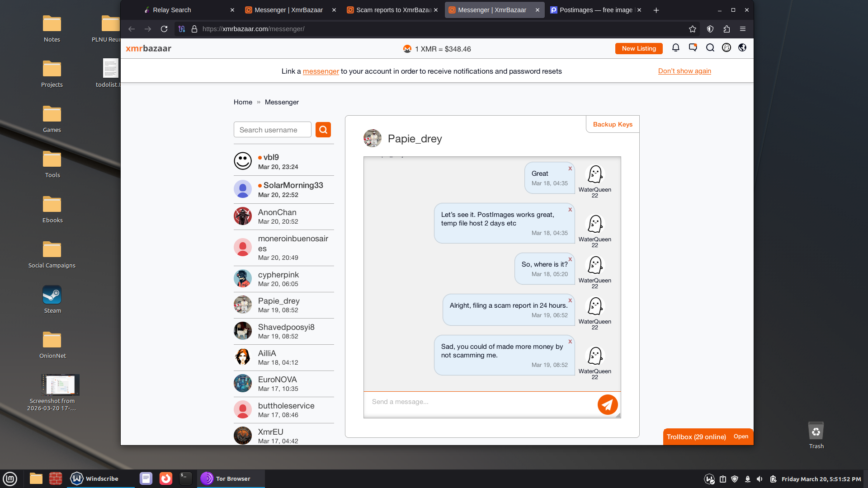This screenshot has height=488, width=868.
Task: Click the language globe icon
Action: click(742, 48)
